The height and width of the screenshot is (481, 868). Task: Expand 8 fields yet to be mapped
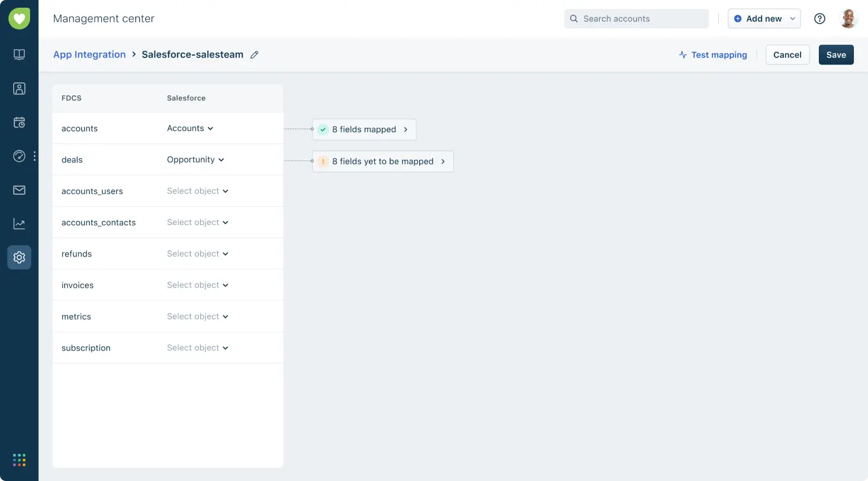(x=382, y=161)
